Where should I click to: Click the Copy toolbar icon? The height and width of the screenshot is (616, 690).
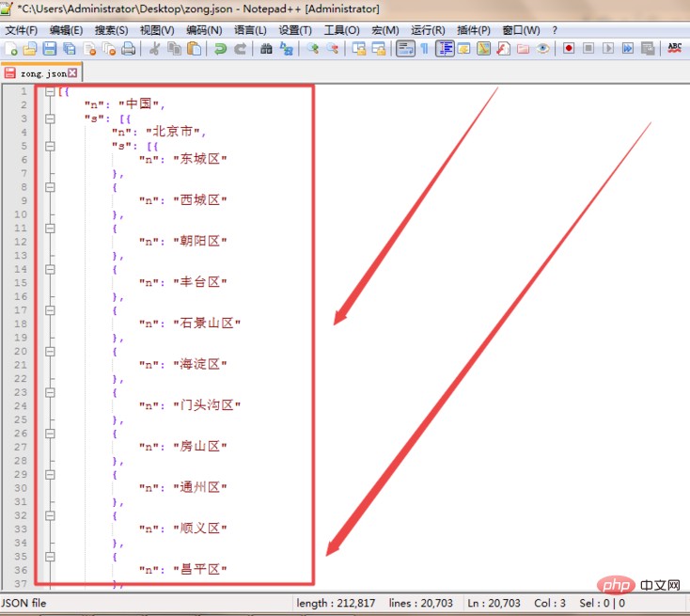coord(174,49)
